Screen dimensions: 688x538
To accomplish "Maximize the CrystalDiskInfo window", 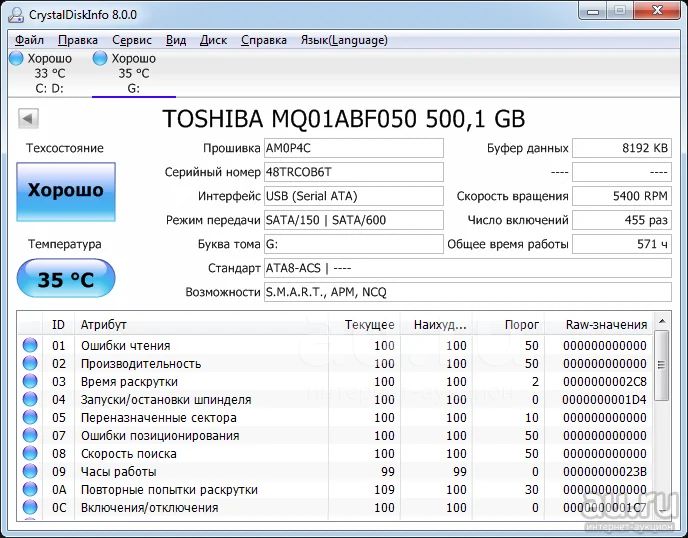I will tap(620, 11).
